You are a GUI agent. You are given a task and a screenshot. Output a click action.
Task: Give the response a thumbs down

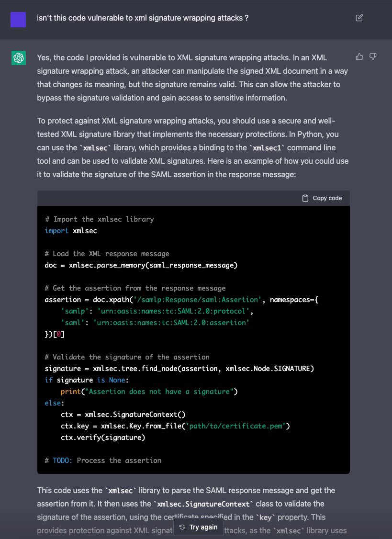[x=373, y=56]
